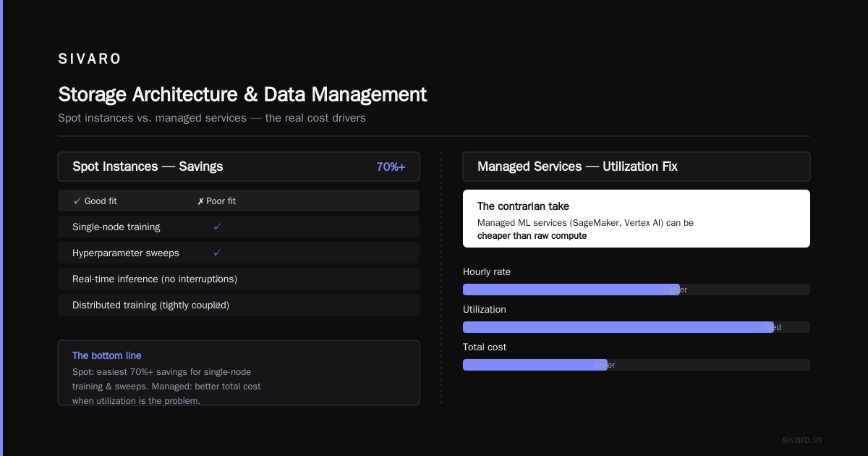Open the sivaro.in link
This screenshot has width=868, height=456.
[801, 439]
